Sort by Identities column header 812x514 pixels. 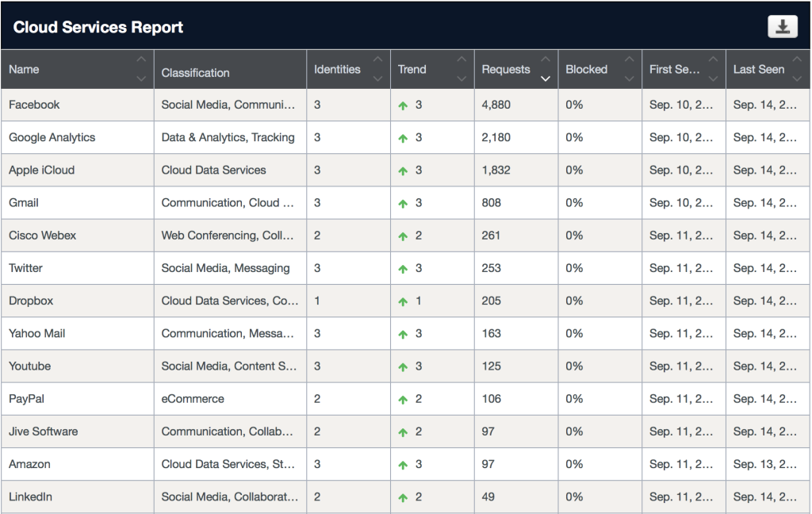click(x=337, y=70)
